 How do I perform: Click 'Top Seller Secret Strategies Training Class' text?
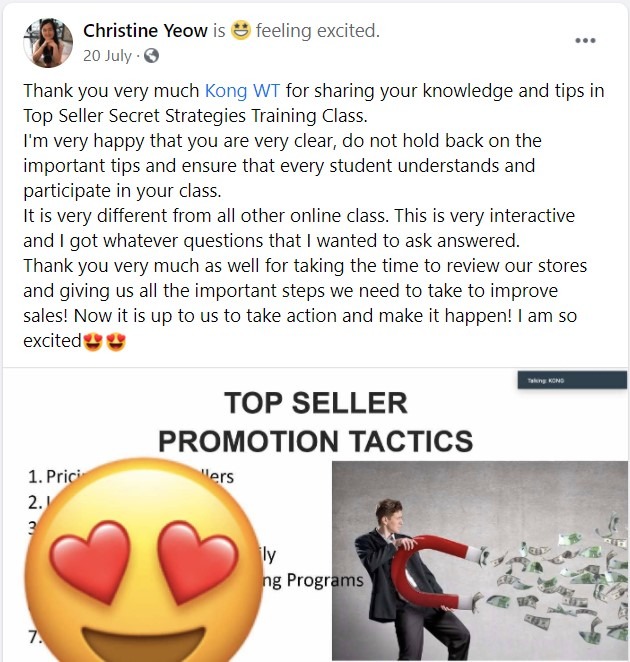[195, 116]
